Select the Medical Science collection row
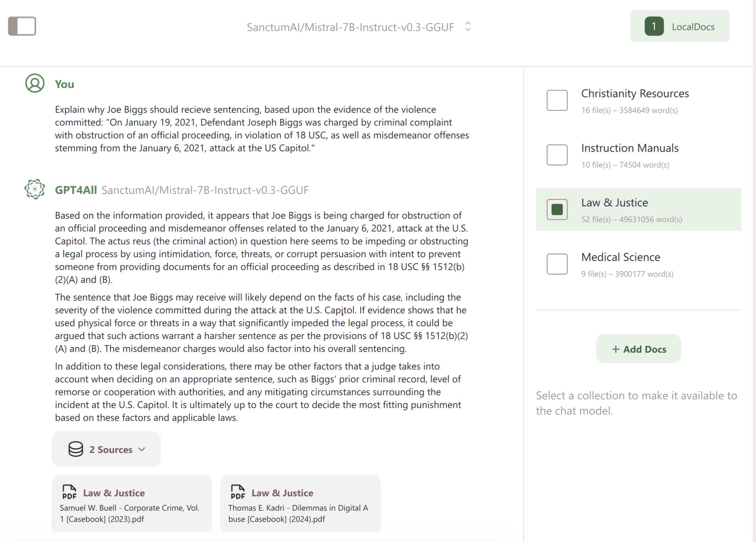This screenshot has width=756, height=542. tap(638, 264)
